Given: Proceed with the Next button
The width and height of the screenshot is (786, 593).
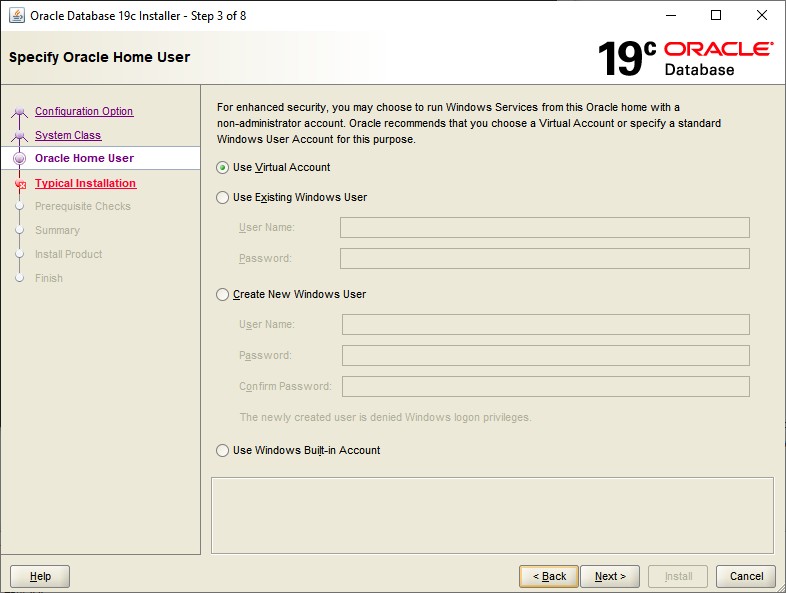Looking at the screenshot, I should [610, 576].
